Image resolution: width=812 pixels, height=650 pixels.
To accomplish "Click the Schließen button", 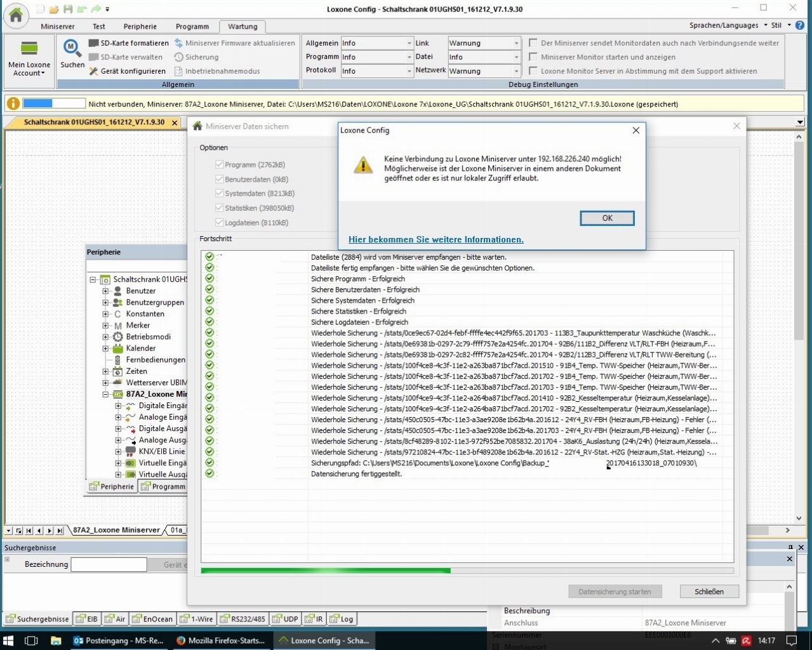I will coord(709,592).
